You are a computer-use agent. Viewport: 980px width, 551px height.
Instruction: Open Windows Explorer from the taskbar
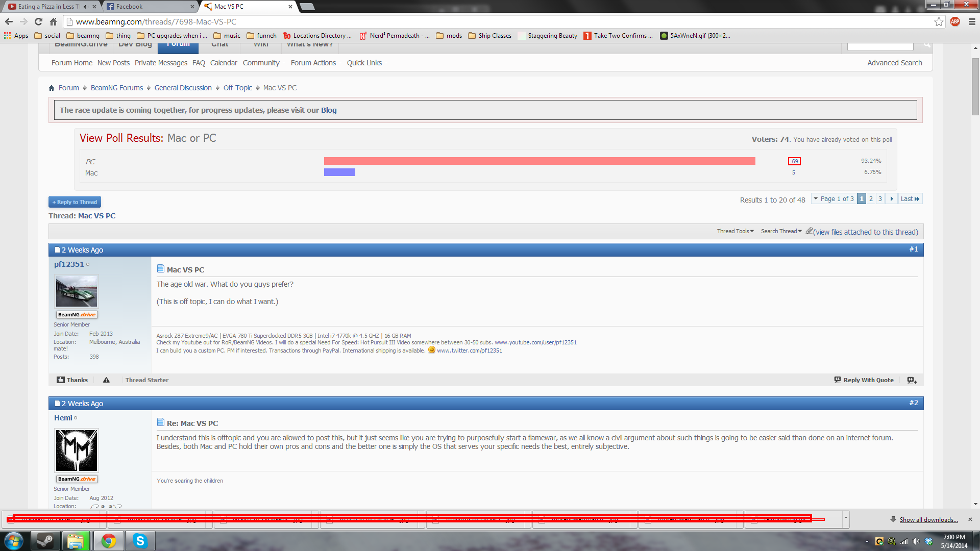click(76, 541)
